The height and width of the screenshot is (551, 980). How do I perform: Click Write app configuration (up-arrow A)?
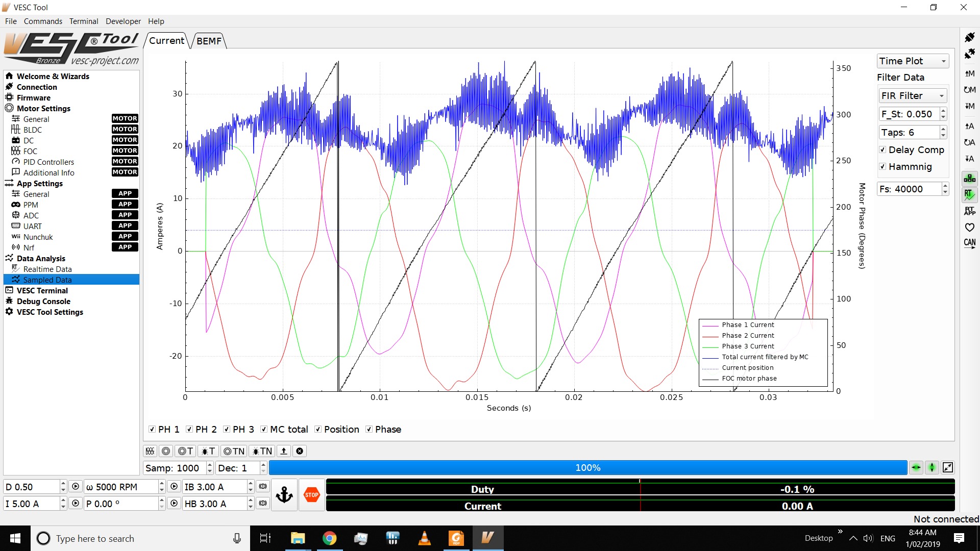pyautogui.click(x=970, y=126)
